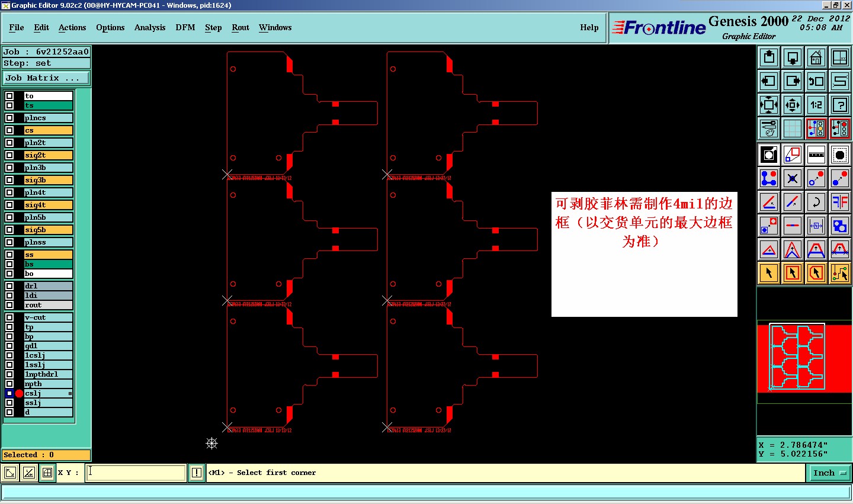This screenshot has width=853, height=504.
Task: Open the Analysis menu
Action: (x=150, y=27)
